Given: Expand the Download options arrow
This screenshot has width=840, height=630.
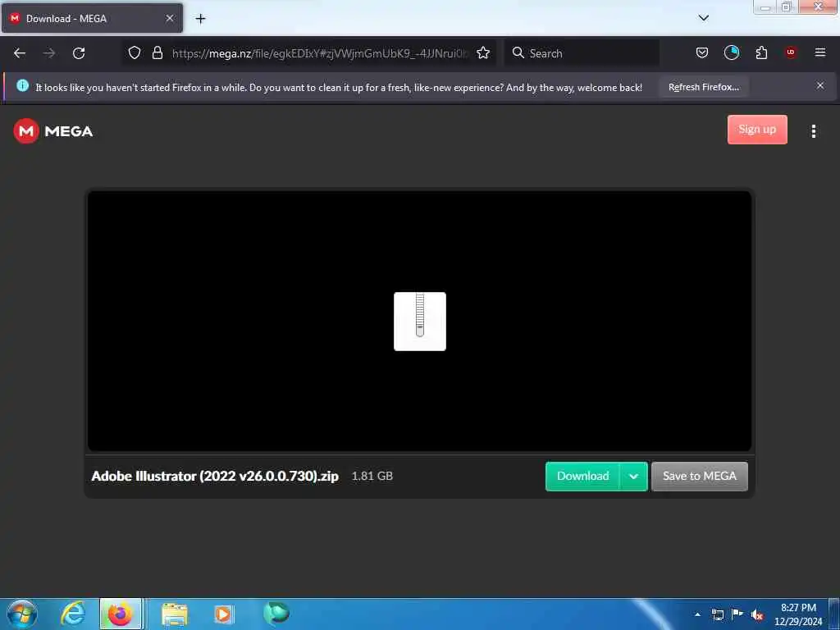Looking at the screenshot, I should [x=633, y=477].
